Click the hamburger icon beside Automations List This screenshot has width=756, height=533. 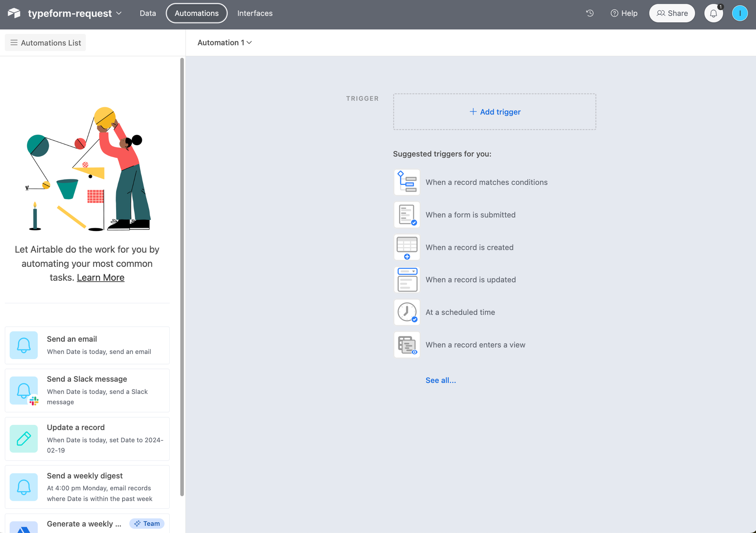pyautogui.click(x=14, y=43)
